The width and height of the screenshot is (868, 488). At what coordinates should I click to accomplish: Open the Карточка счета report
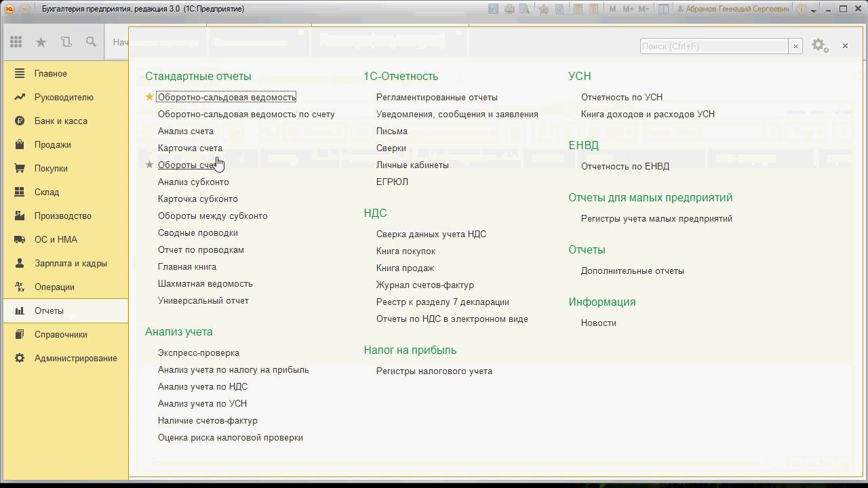click(x=190, y=148)
